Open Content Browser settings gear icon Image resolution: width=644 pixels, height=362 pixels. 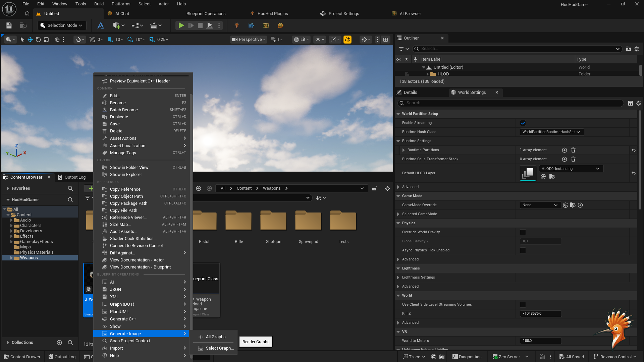[x=387, y=188]
